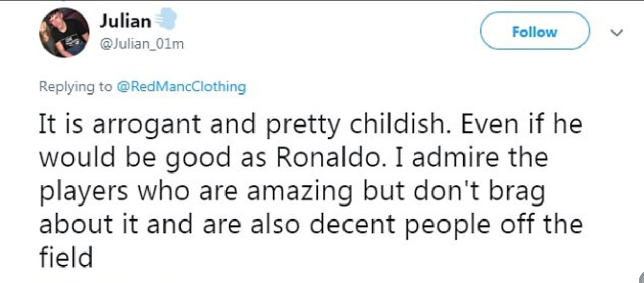Click the 'Replying to' label

(x=75, y=87)
